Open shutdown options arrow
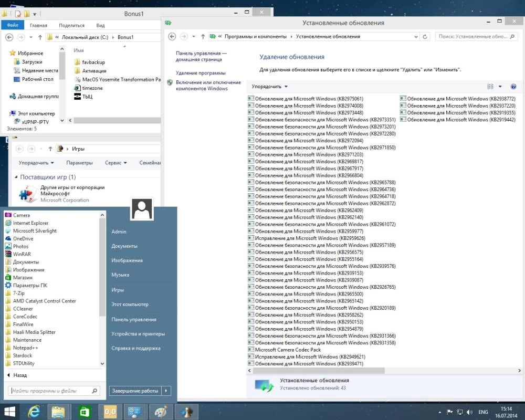This screenshot has width=525, height=420. tap(166, 391)
